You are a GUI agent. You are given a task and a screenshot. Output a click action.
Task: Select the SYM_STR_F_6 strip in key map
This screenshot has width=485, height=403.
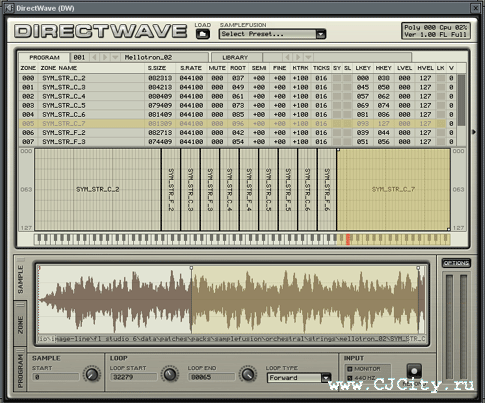click(x=327, y=189)
